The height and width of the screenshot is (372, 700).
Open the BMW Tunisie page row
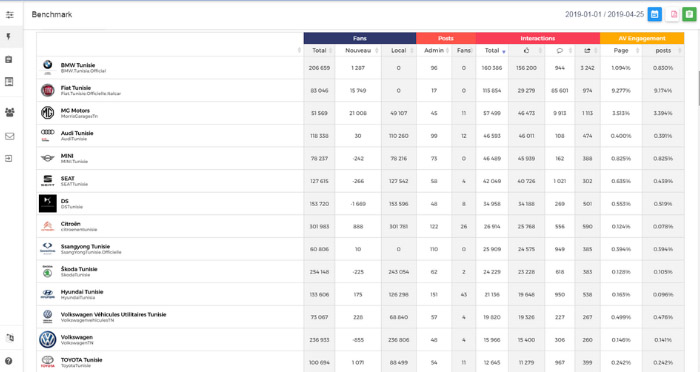170,68
